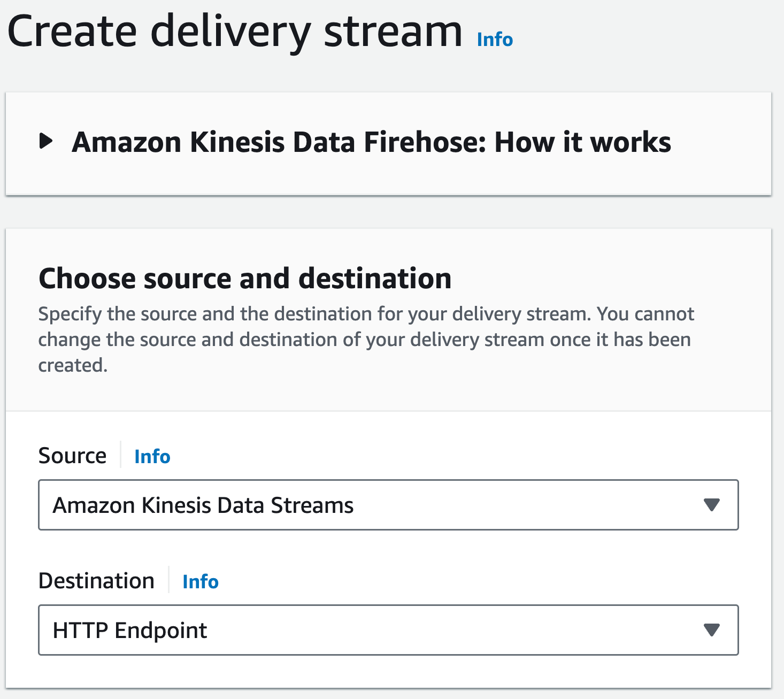The height and width of the screenshot is (699, 784).
Task: Click the word 'created.' ending the description
Action: [73, 365]
